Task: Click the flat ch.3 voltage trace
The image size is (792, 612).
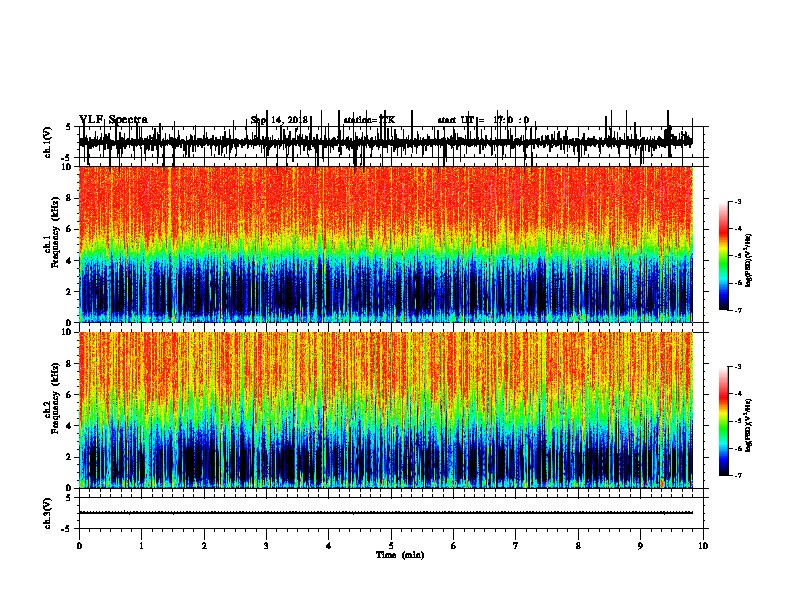Action: (386, 513)
